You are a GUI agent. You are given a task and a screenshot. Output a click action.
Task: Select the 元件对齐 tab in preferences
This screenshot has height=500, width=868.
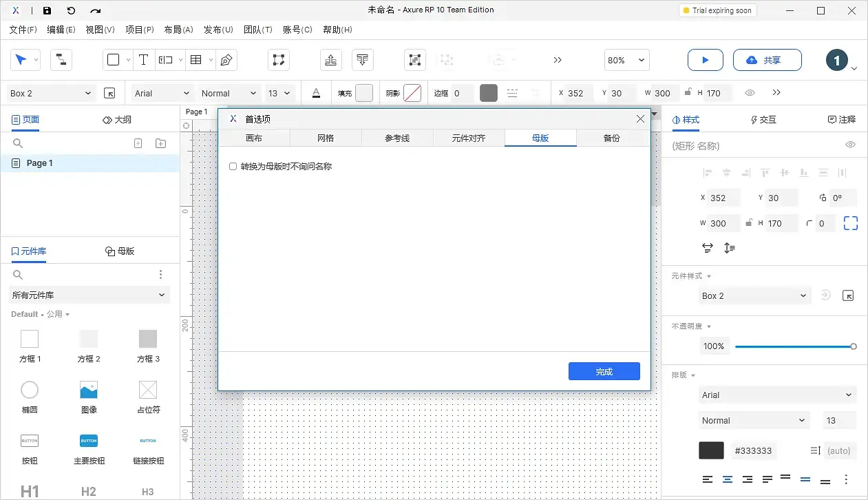pyautogui.click(x=469, y=138)
